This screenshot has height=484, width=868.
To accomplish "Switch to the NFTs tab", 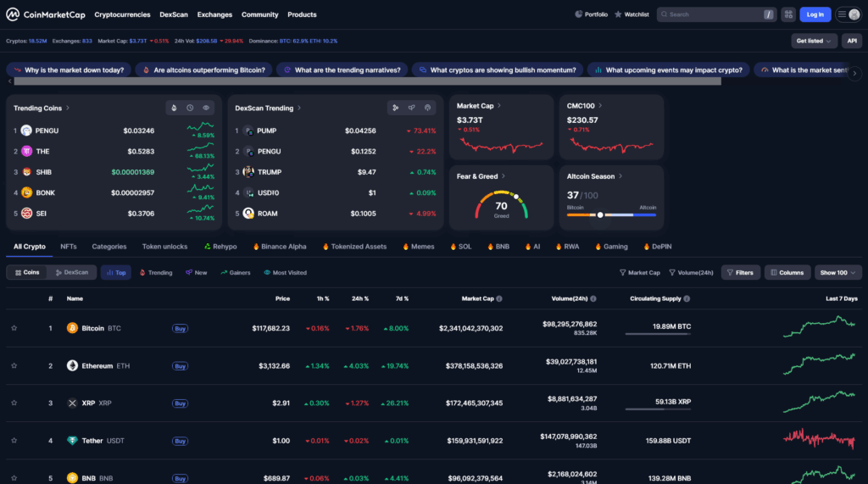I will 69,247.
